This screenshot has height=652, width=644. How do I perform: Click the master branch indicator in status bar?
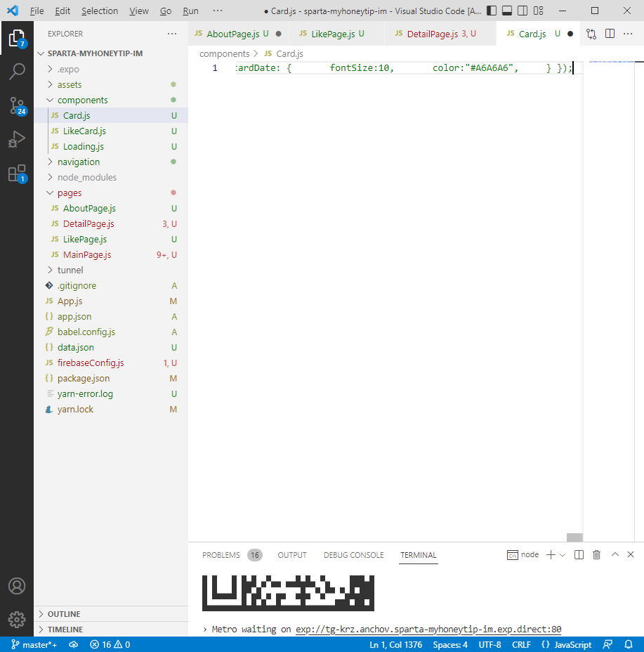tap(34, 644)
